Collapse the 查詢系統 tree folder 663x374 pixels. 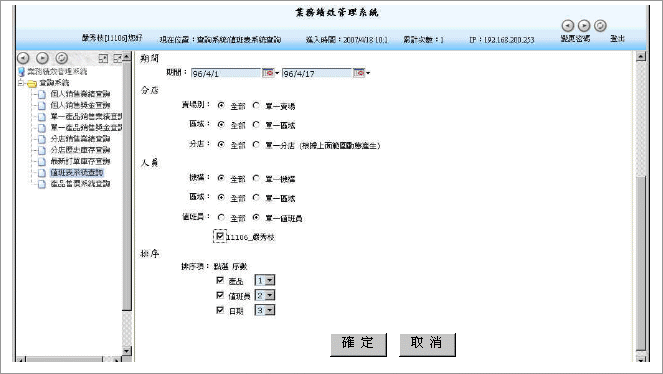[x=21, y=83]
